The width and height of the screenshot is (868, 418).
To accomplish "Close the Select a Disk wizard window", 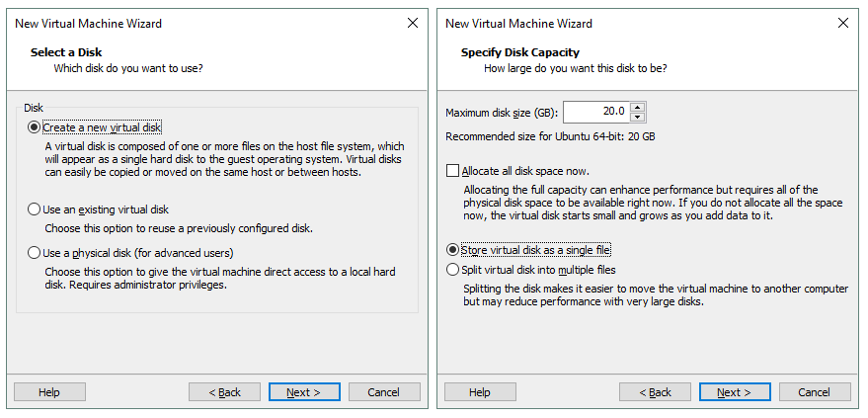I will point(412,23).
